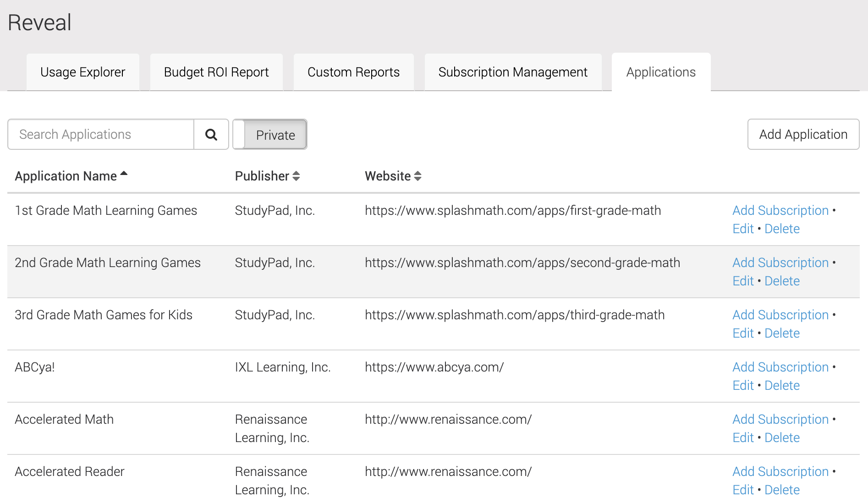Delete 1st Grade Math Learning Games

pyautogui.click(x=782, y=229)
